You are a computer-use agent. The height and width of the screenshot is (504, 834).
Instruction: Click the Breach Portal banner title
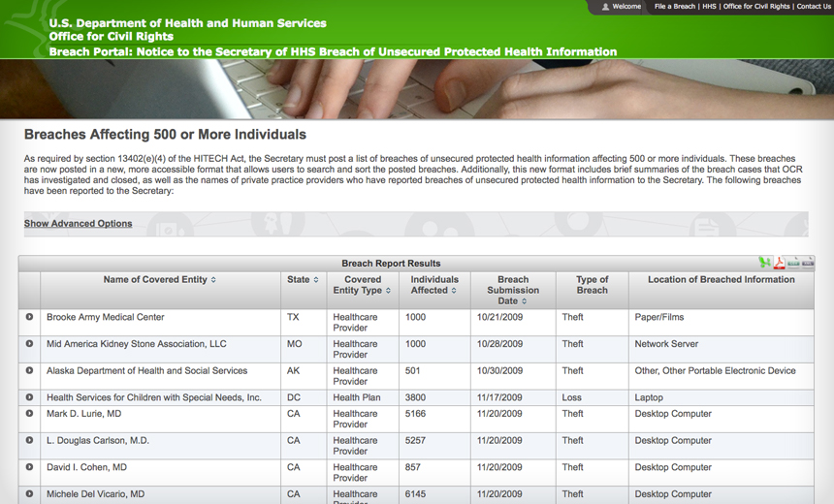click(333, 51)
